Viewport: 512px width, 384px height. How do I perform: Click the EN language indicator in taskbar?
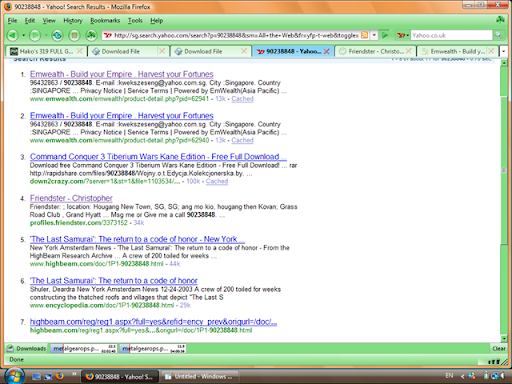coord(449,376)
